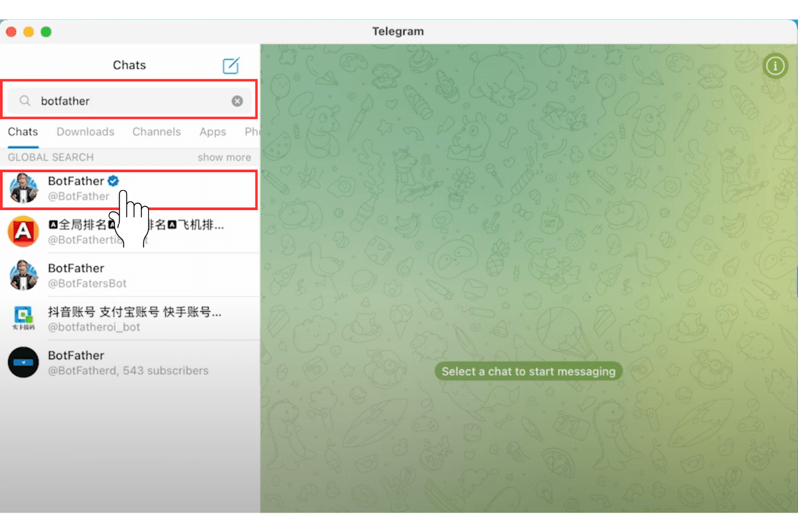Click BotFather's blue verified badge
This screenshot has height=532, width=798.
(112, 180)
